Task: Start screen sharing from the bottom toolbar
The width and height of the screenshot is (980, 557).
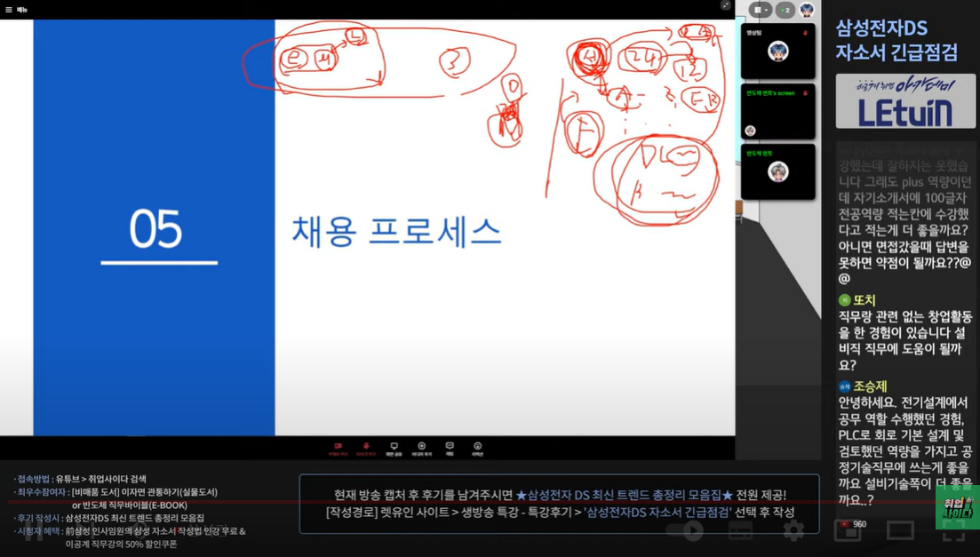Action: pos(394,448)
